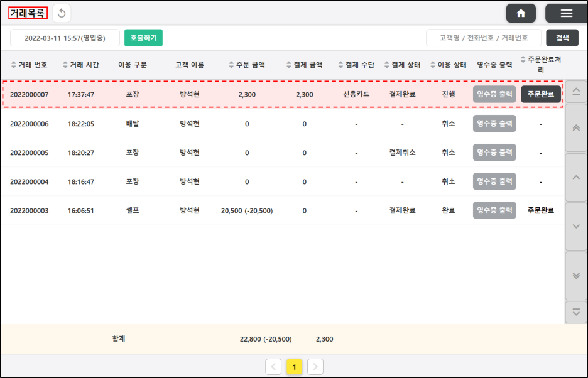Click the date field 2022-03-11 15:57(영업중)

65,38
